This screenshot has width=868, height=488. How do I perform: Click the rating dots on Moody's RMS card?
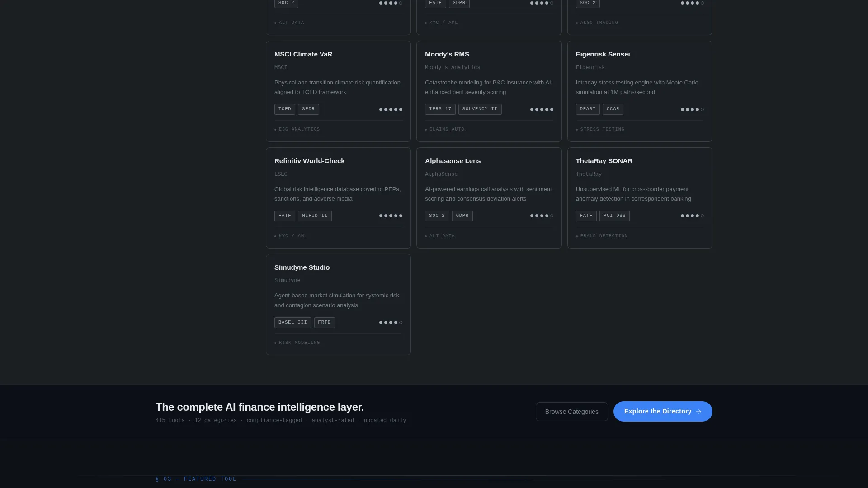(542, 109)
